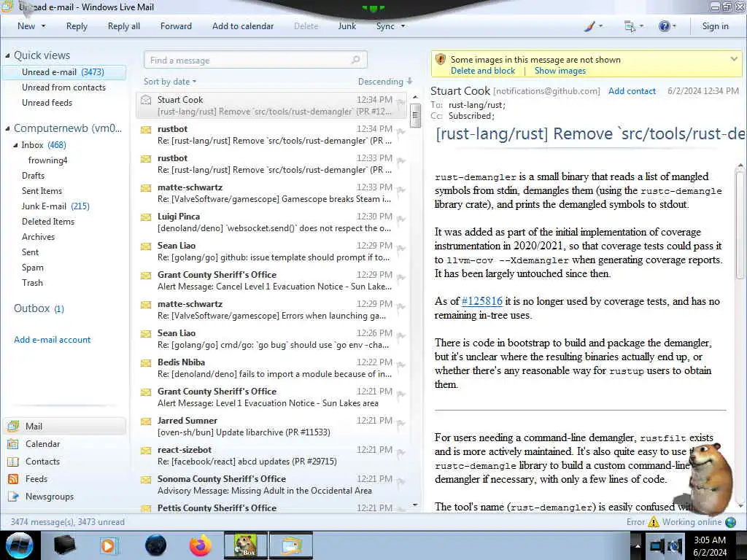This screenshot has width=747, height=560.
Task: Click envelope icon beside Stuart Cook message
Action: [146, 100]
